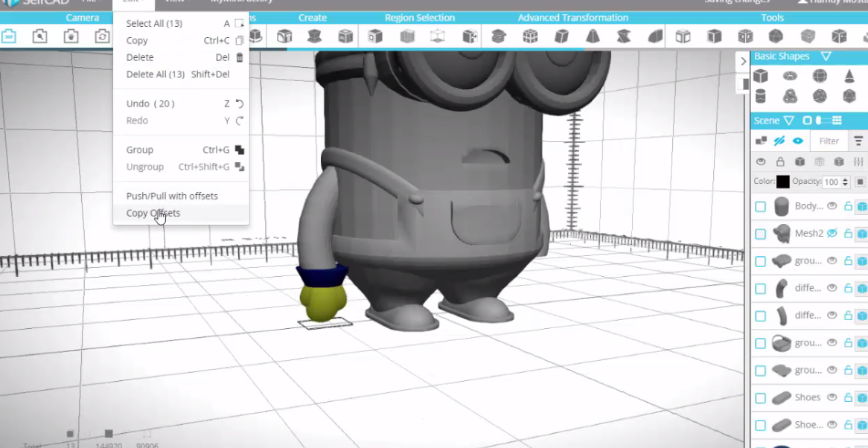Toggle the lock on Mesh2 object
Screen dimensions: 868x448
pyautogui.click(x=847, y=234)
